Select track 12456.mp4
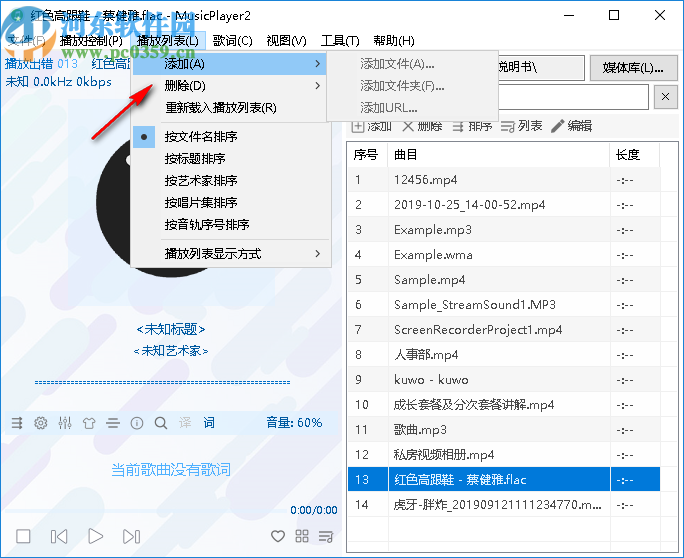The width and height of the screenshot is (684, 558). 504,180
